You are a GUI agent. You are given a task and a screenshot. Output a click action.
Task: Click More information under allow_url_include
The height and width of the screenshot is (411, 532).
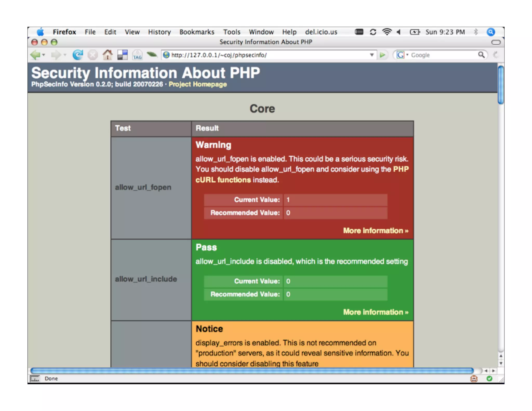point(376,312)
